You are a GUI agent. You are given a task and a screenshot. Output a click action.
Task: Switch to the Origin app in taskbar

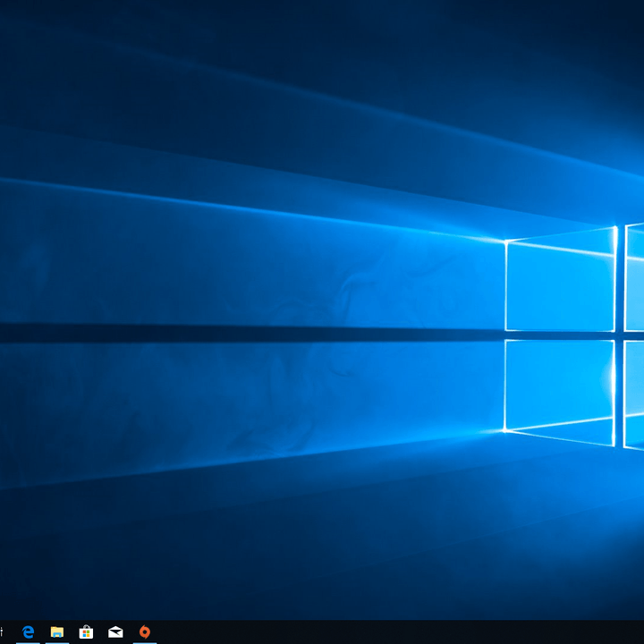[x=145, y=631]
